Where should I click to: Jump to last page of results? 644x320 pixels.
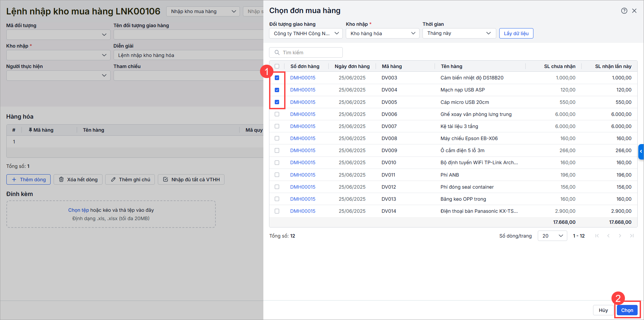pyautogui.click(x=632, y=236)
